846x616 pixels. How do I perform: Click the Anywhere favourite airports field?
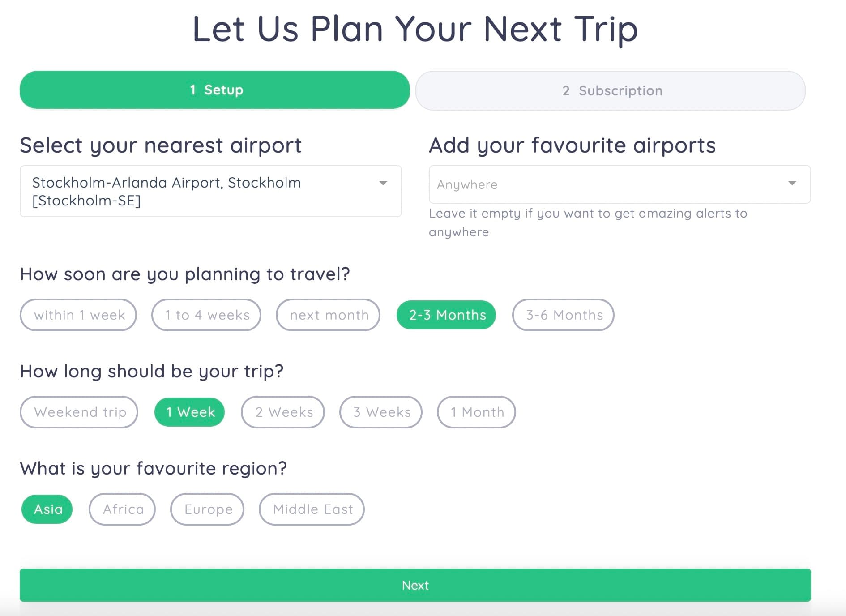(620, 184)
